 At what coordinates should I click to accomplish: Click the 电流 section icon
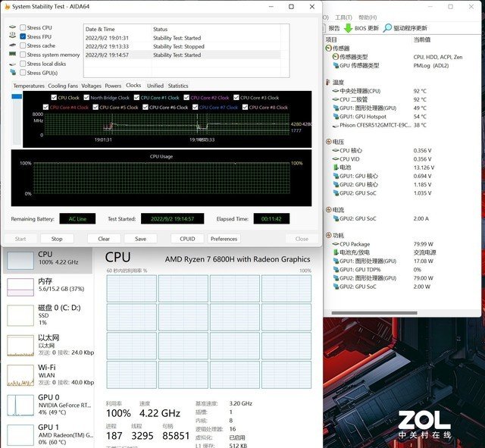tap(328, 210)
